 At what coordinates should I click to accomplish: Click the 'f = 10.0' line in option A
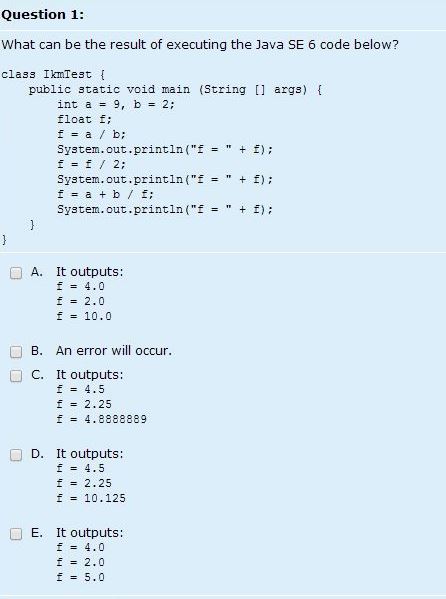(84, 316)
